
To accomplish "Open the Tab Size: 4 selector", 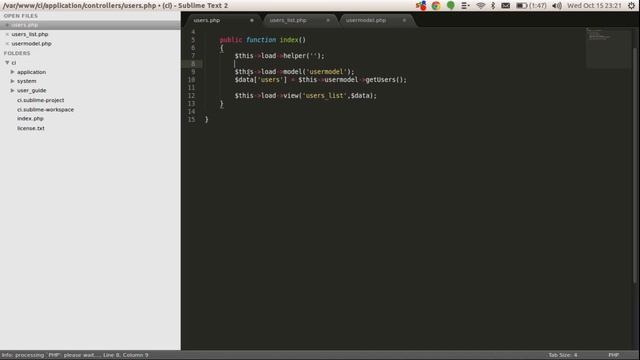I will (x=563, y=355).
